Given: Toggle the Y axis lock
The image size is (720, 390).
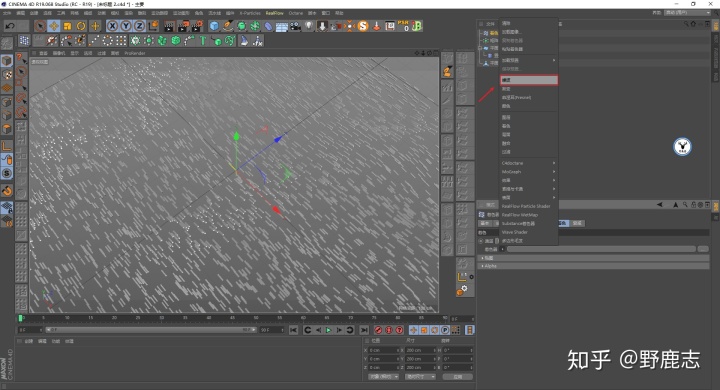Looking at the screenshot, I should point(125,26).
